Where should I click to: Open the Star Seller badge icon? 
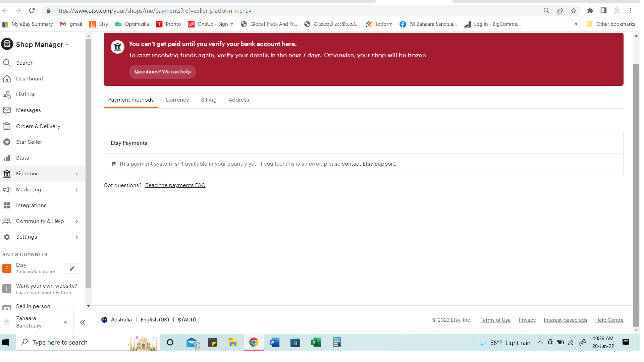click(x=7, y=142)
